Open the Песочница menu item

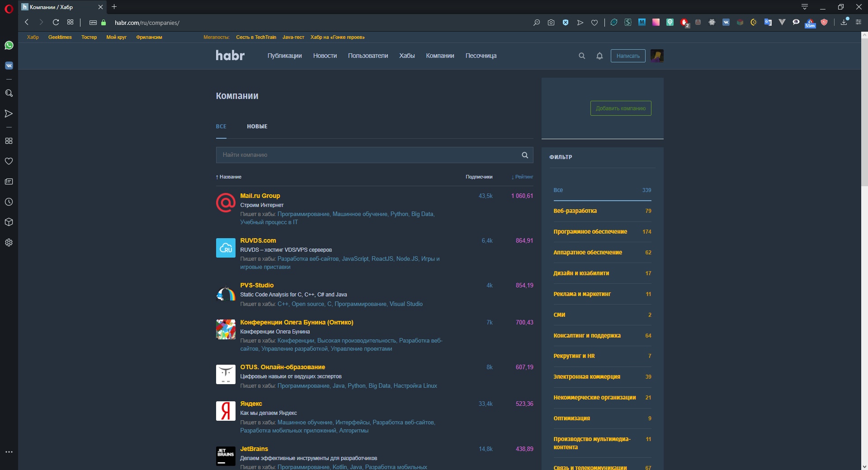click(x=481, y=56)
